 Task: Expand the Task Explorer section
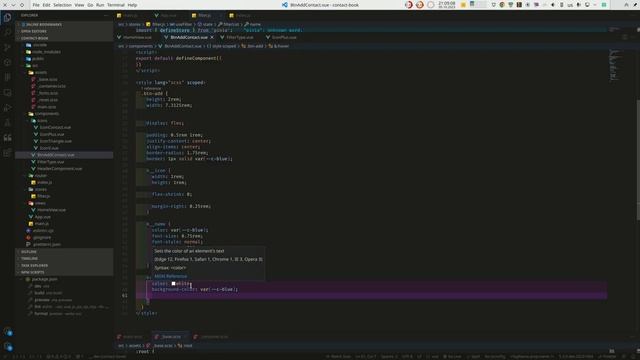[64, 265]
